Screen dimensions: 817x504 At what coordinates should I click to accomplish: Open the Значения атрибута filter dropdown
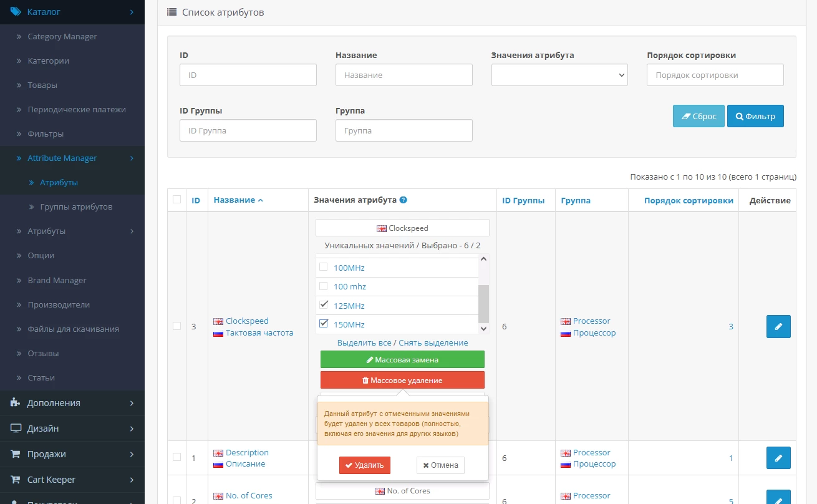(x=559, y=75)
